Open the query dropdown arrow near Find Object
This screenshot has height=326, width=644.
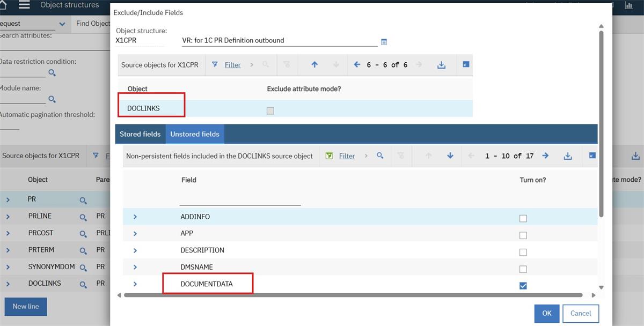62,24
